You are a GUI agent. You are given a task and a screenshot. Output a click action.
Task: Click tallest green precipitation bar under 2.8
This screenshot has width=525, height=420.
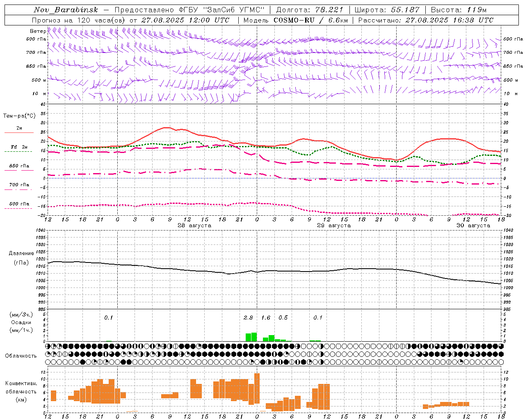254,337
